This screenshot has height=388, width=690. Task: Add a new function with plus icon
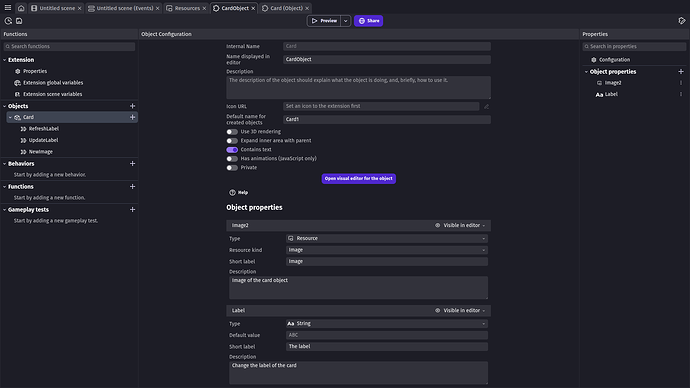(x=132, y=187)
